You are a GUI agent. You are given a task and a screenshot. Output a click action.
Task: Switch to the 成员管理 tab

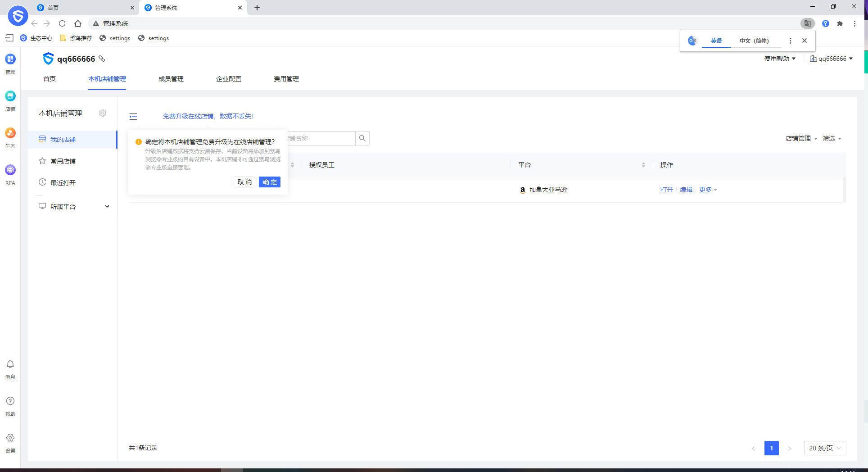[171, 79]
